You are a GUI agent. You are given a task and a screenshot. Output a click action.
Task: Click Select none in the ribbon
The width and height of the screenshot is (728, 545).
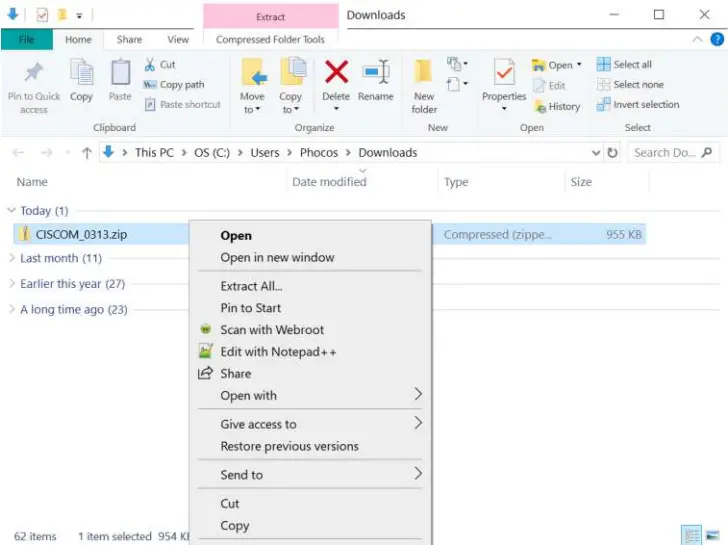pos(630,84)
